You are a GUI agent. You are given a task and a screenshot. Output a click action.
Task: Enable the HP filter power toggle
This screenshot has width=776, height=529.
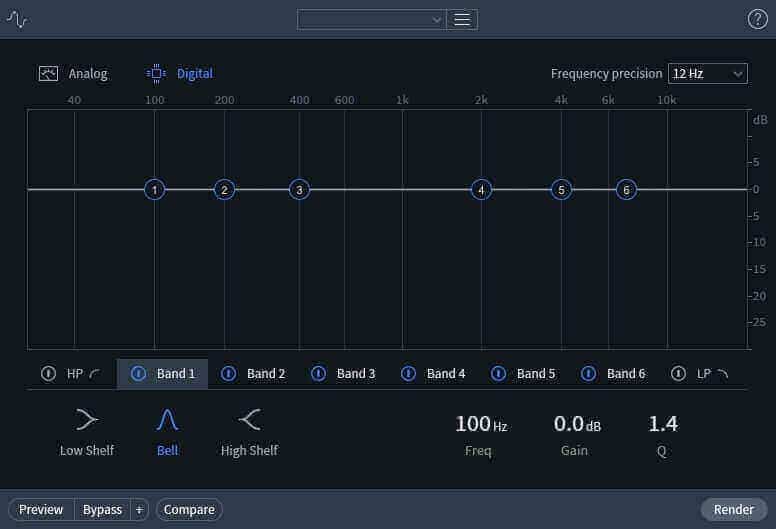click(48, 374)
